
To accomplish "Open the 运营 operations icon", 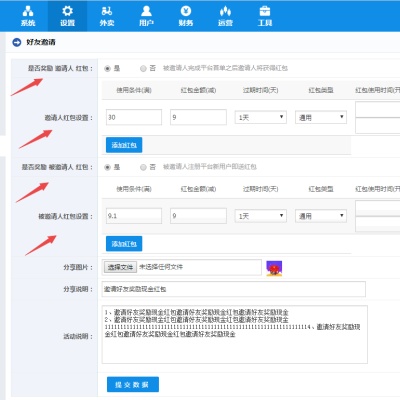I will pyautogui.click(x=225, y=11).
